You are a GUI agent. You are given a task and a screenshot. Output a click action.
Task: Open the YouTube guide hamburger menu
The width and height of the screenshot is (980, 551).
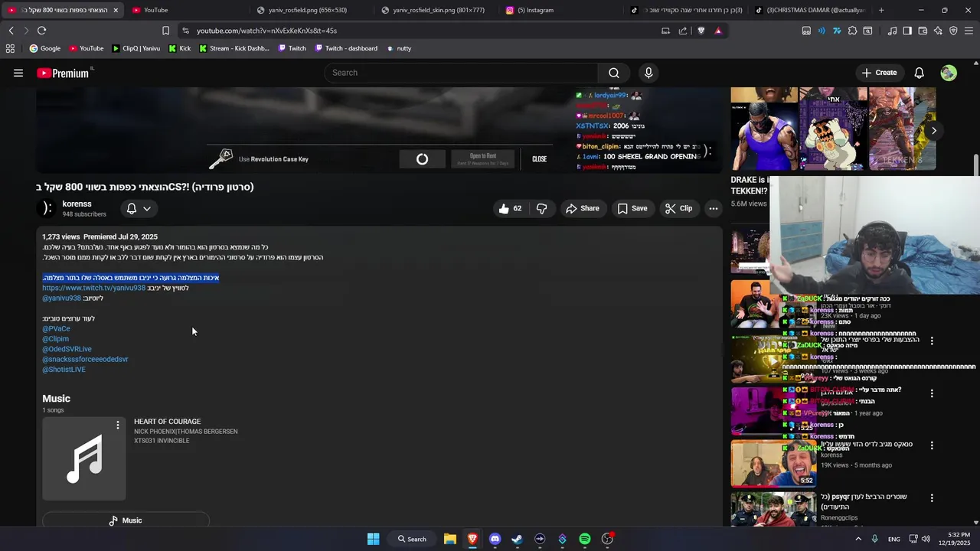18,73
